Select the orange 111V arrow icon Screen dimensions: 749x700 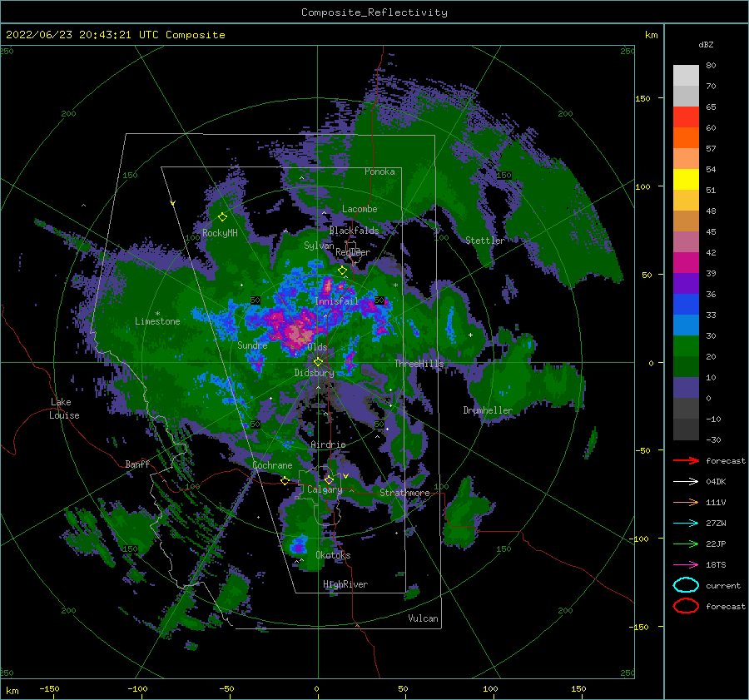pos(686,502)
